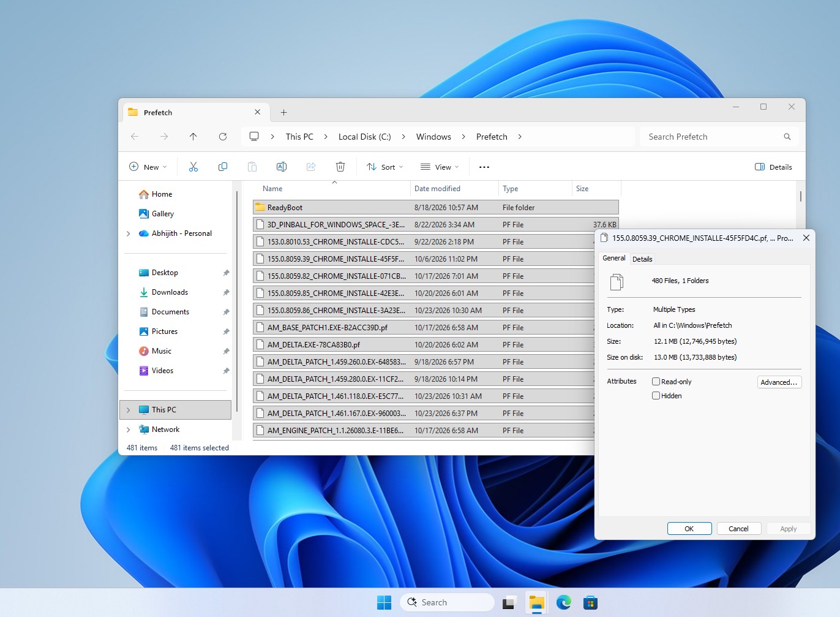The height and width of the screenshot is (617, 840).
Task: Click the file list vertical scrollbar
Action: (800, 197)
